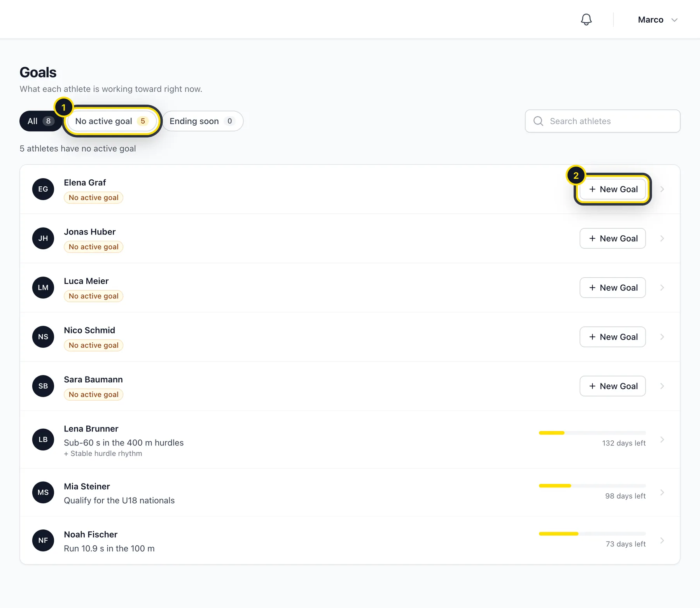Click the NF avatar

point(43,540)
